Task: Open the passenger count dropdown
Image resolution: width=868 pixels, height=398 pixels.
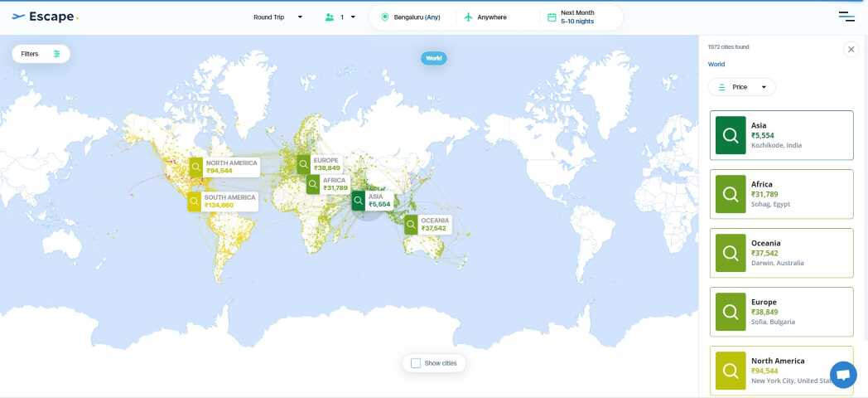Action: [340, 17]
